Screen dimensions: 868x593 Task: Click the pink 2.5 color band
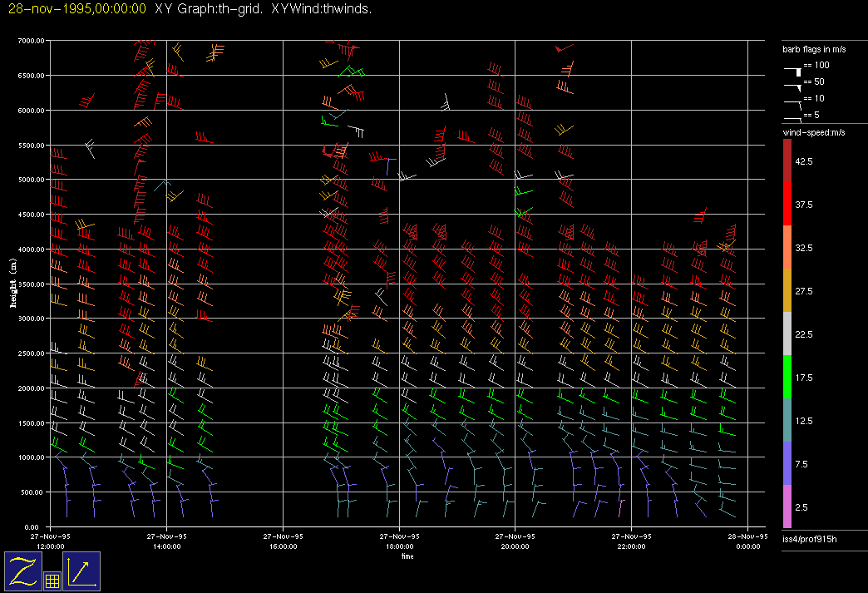787,507
